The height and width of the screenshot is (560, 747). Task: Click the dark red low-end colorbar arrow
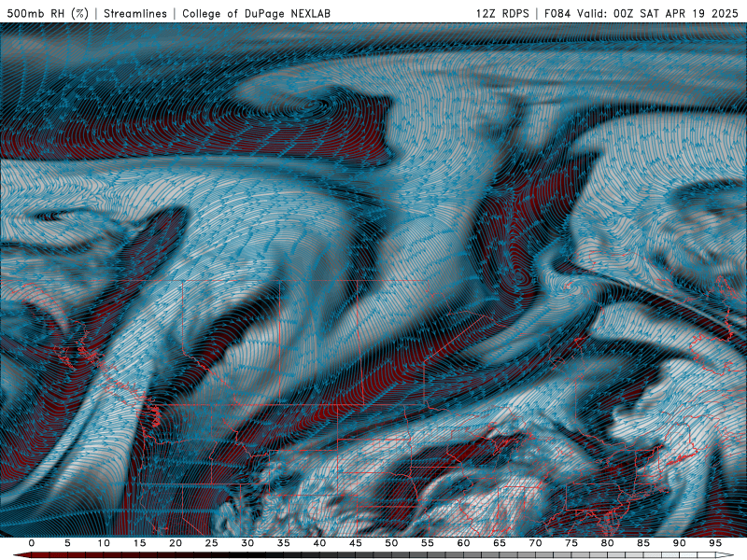click(21, 555)
